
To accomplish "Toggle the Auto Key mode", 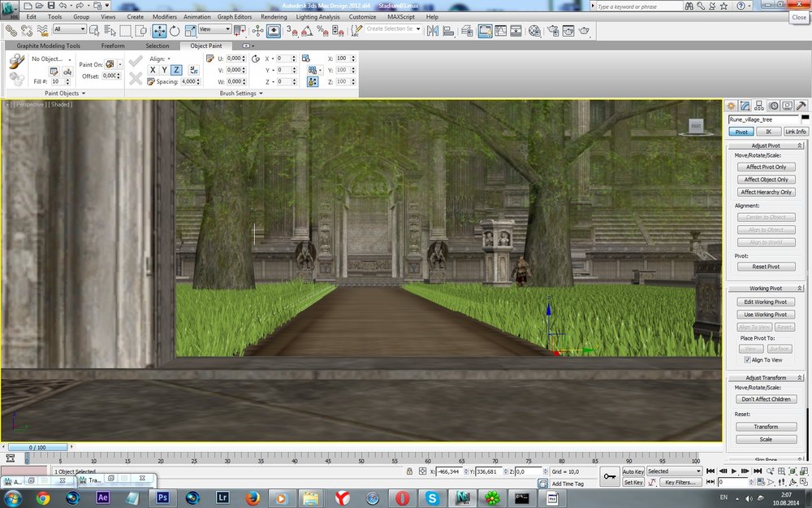I will click(633, 471).
